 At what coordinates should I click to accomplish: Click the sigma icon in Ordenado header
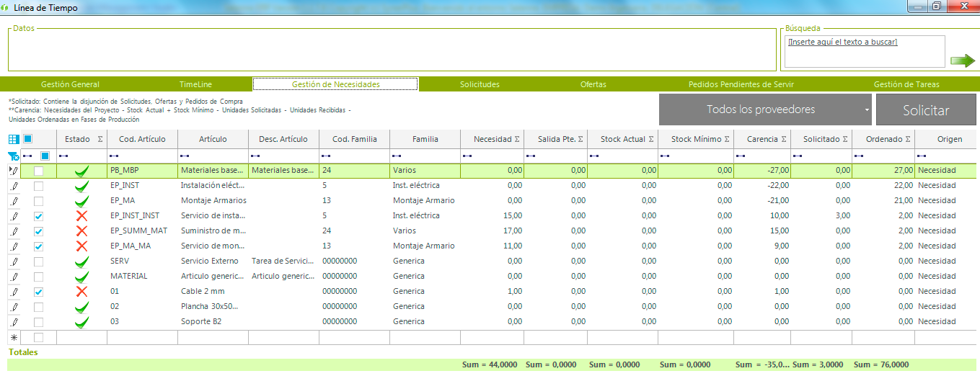908,139
